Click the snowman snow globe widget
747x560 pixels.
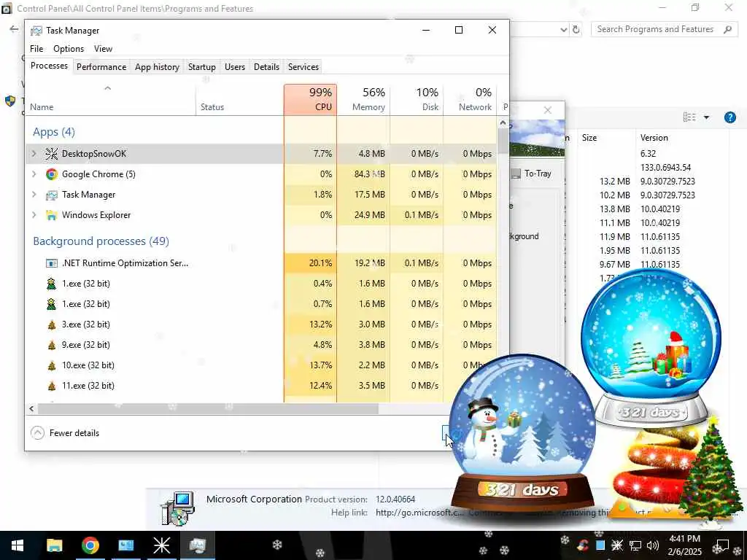(522, 433)
